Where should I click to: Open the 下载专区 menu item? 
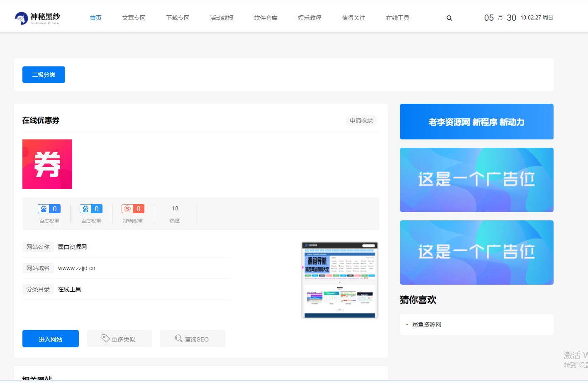point(178,18)
